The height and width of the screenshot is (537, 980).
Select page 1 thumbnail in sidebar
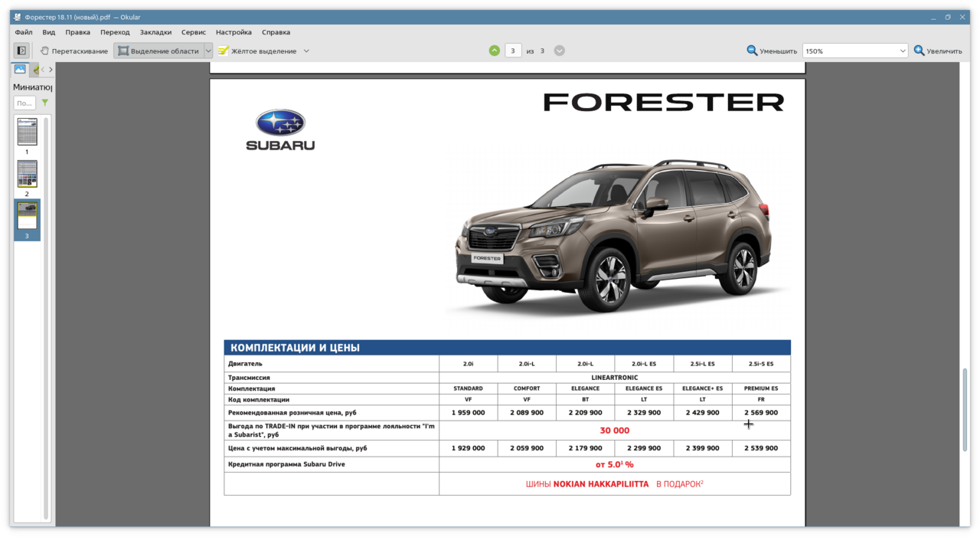(x=27, y=133)
